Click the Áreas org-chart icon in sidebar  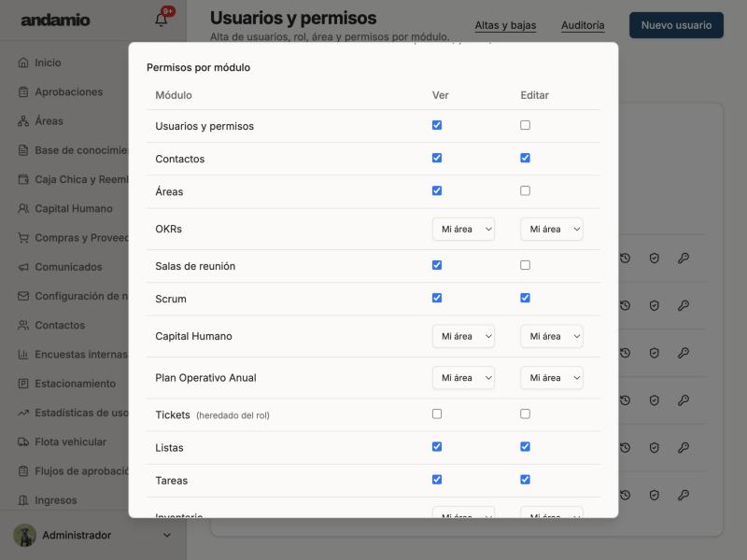[x=22, y=121]
